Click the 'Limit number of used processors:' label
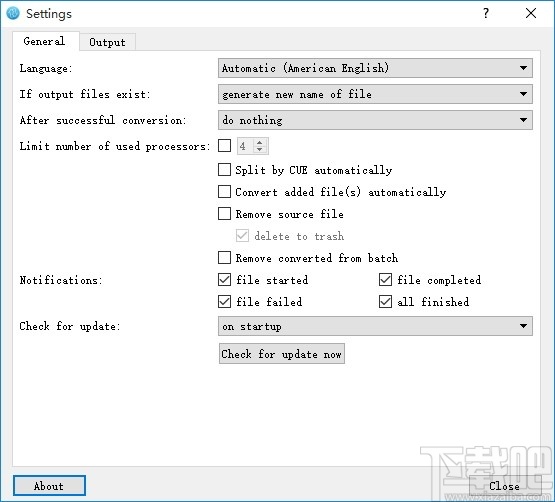Screen dimensions: 555x502 tap(115, 146)
